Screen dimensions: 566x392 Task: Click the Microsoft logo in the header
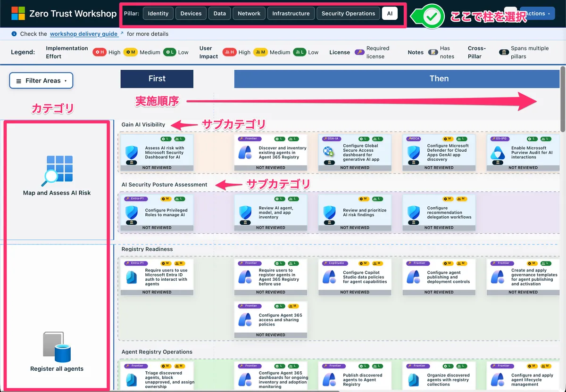point(18,14)
